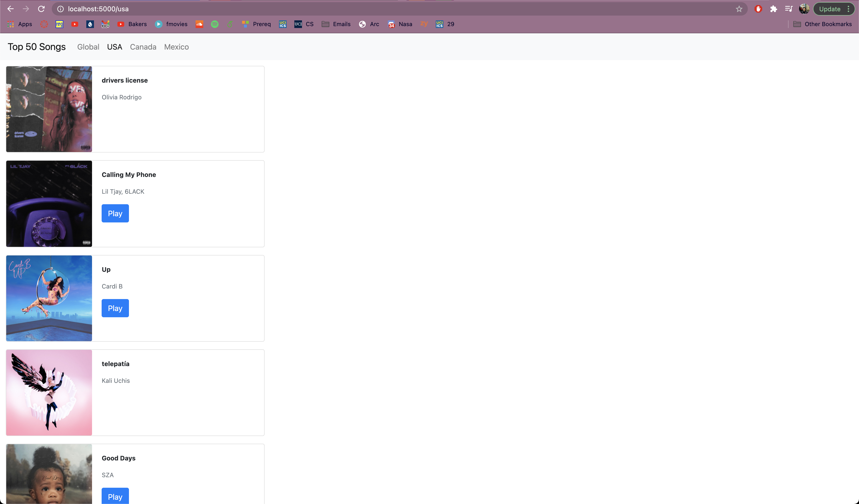Open the Extensions puzzle piece icon
The height and width of the screenshot is (504, 859).
click(x=773, y=9)
